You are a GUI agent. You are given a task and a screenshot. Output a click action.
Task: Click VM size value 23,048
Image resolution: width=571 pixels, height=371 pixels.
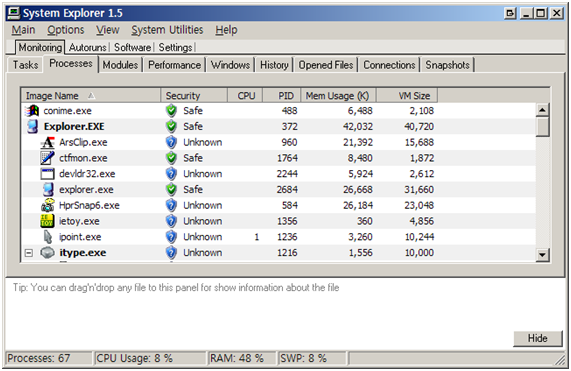tap(419, 205)
